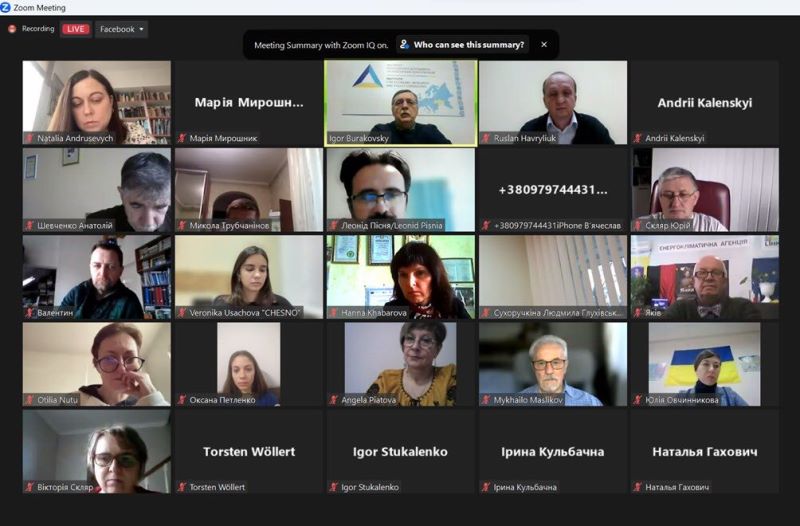Select the Mykhailo Maslikov video tile
Viewport: 800px width, 526px height.
(x=553, y=364)
